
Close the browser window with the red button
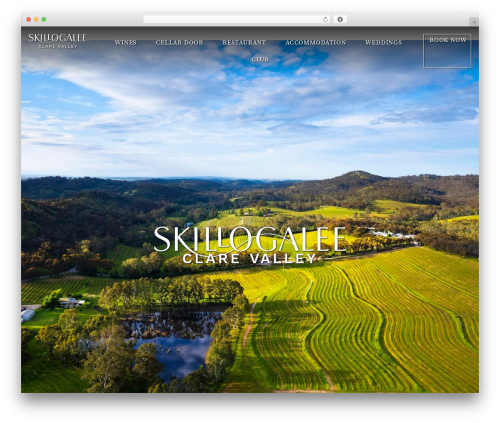(x=29, y=19)
